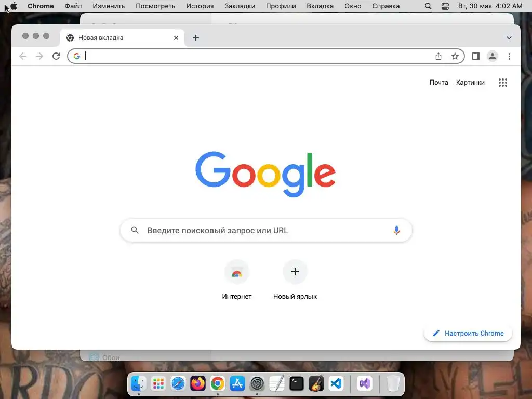Open the Вкладка menu
Screen dimensions: 532x399
tap(320, 6)
